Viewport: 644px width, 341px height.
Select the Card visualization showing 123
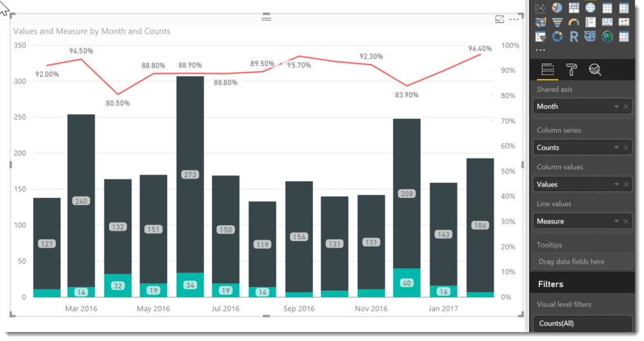tap(607, 22)
